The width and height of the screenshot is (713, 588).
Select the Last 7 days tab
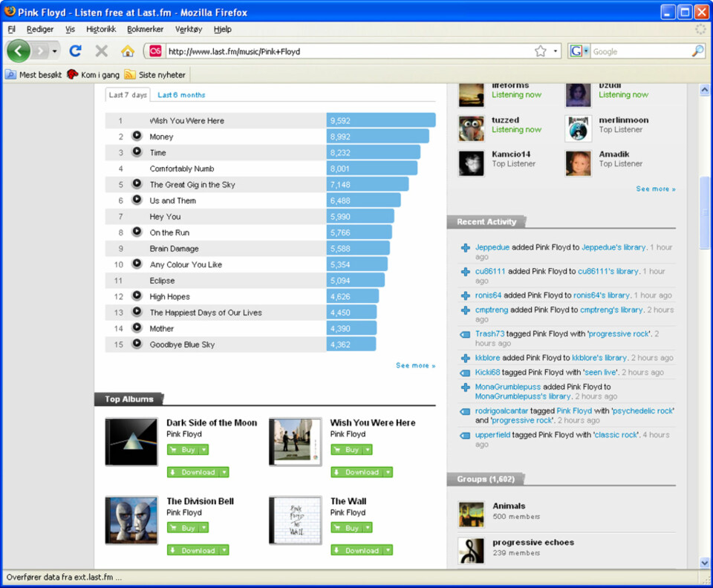[128, 94]
